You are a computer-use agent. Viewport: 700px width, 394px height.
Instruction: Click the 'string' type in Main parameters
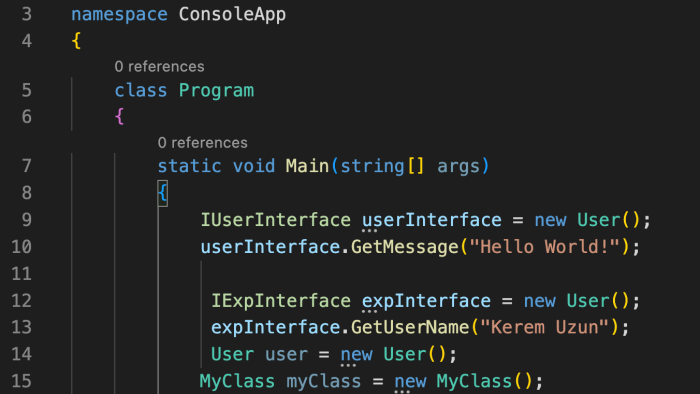(x=372, y=167)
